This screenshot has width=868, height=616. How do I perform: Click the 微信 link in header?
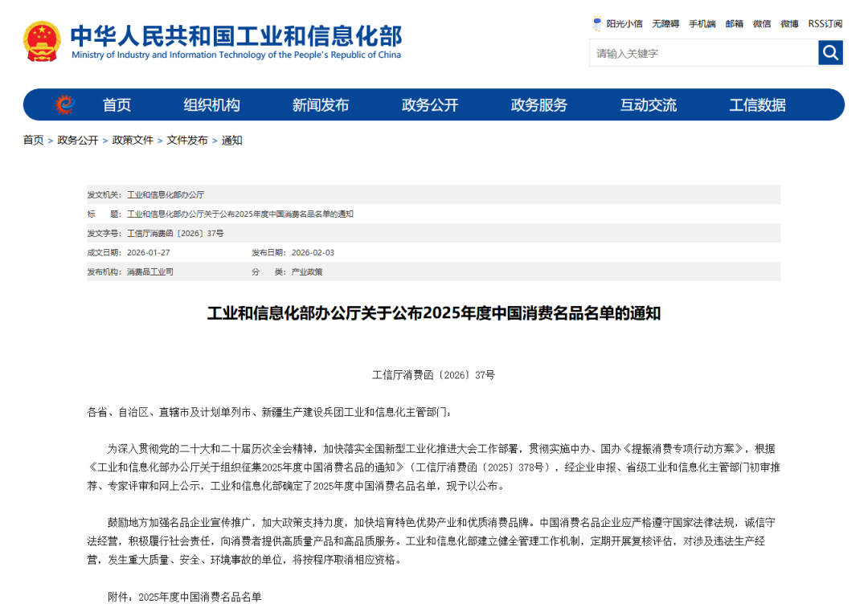pyautogui.click(x=761, y=24)
